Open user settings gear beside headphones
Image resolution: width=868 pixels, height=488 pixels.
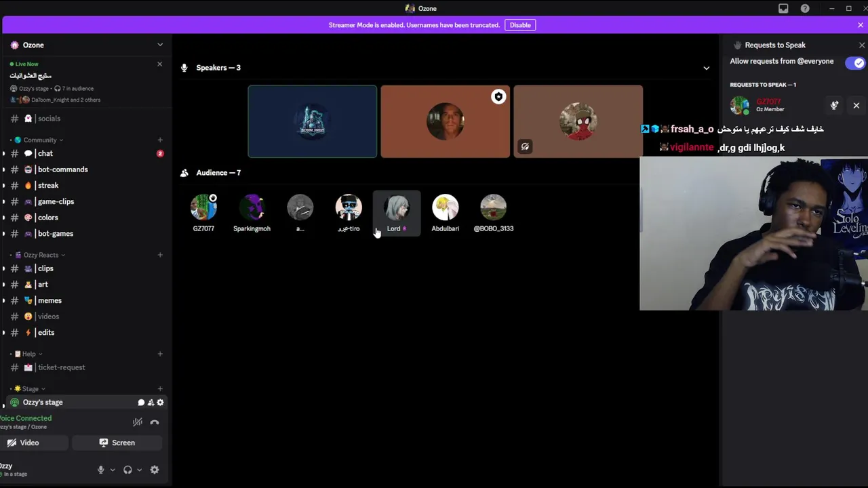coord(155,470)
